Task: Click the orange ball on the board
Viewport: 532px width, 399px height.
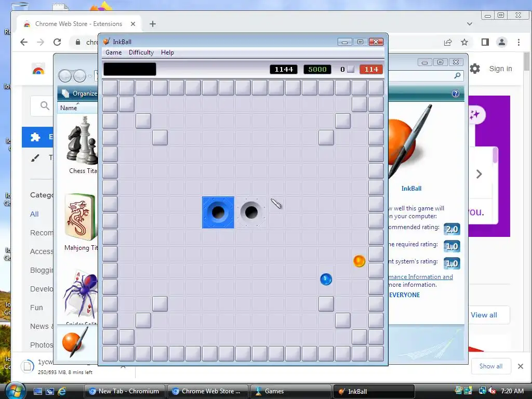Action: [359, 261]
